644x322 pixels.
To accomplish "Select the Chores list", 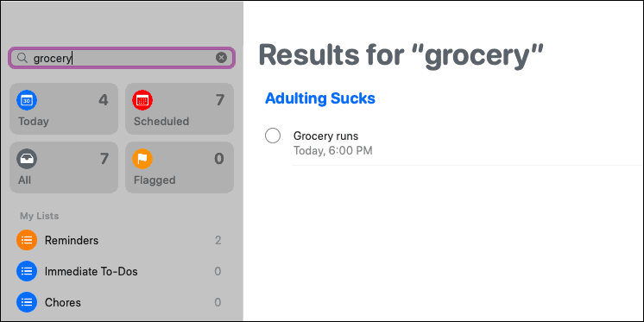I will [121, 303].
